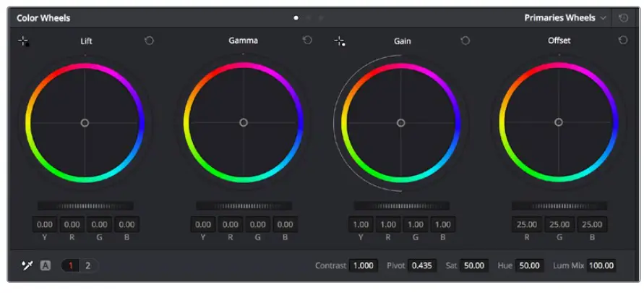Image resolution: width=644 pixels, height=293 pixels.
Task: Switch to adjustment page 2
Action: [x=87, y=266]
